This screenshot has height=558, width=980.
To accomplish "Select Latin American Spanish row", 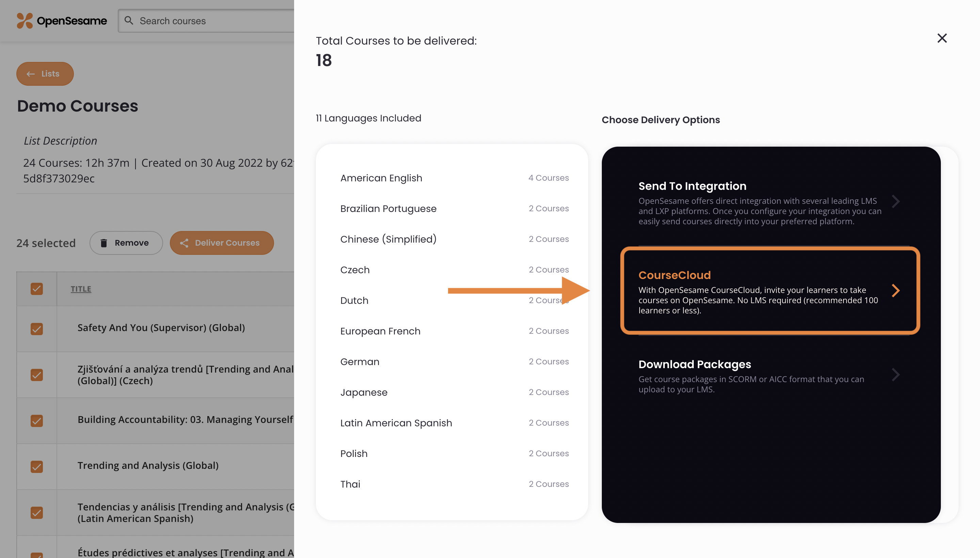I will pos(454,423).
